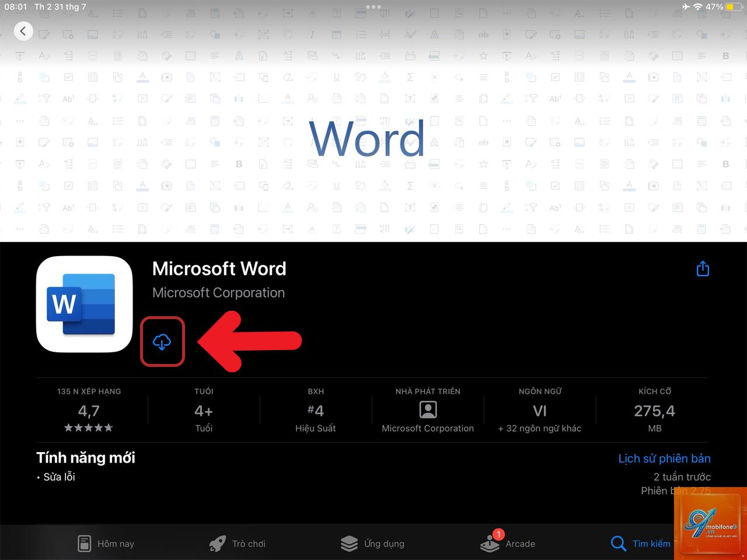This screenshot has height=560, width=747.
Task: Tap the cloud download icon
Action: click(x=162, y=342)
